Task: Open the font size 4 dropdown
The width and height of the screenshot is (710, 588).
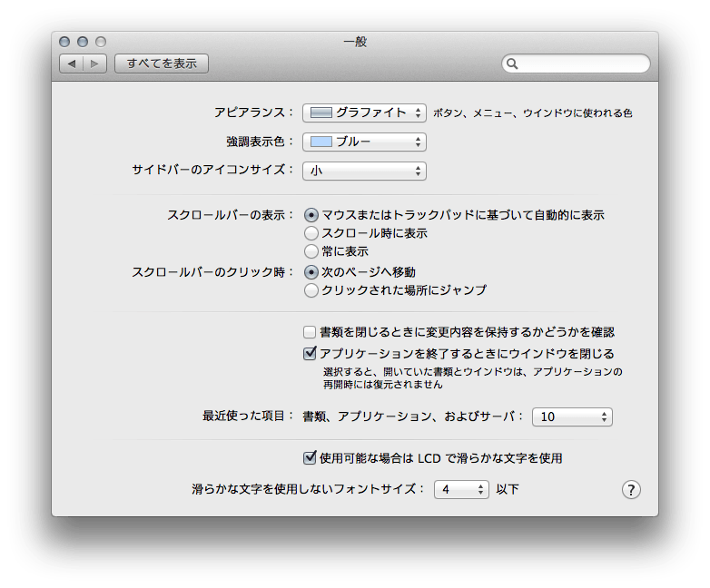Action: click(x=461, y=489)
